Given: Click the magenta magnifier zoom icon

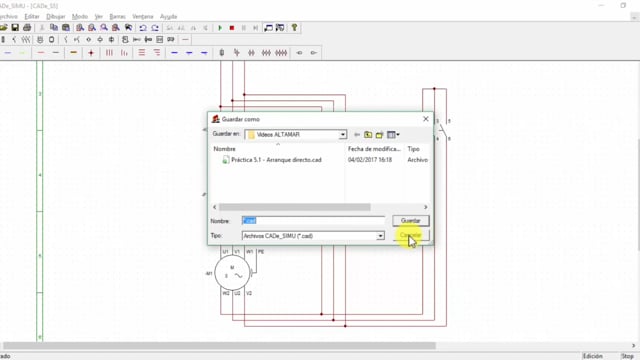Looking at the screenshot, I should 104,28.
